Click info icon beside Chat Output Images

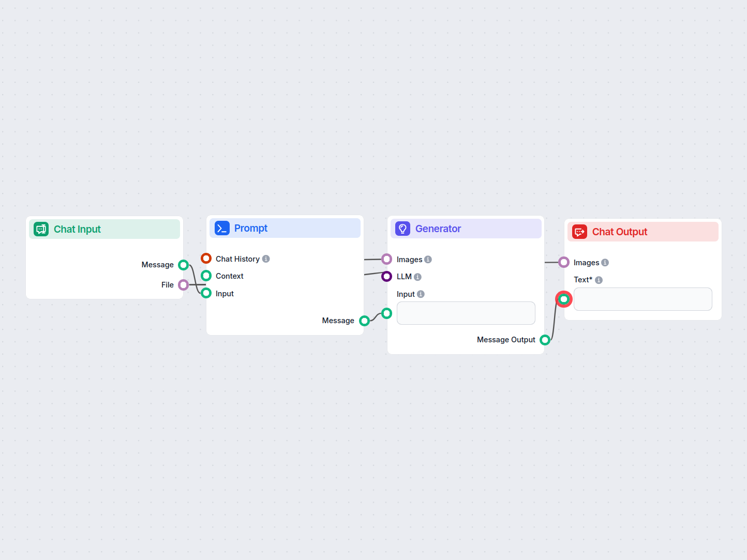(x=605, y=263)
